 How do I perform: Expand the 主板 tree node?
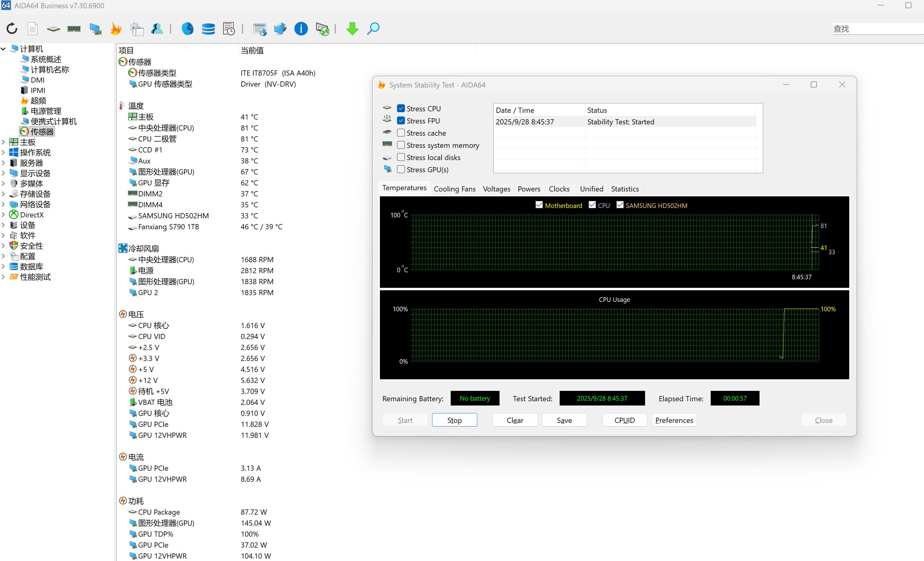click(x=3, y=142)
